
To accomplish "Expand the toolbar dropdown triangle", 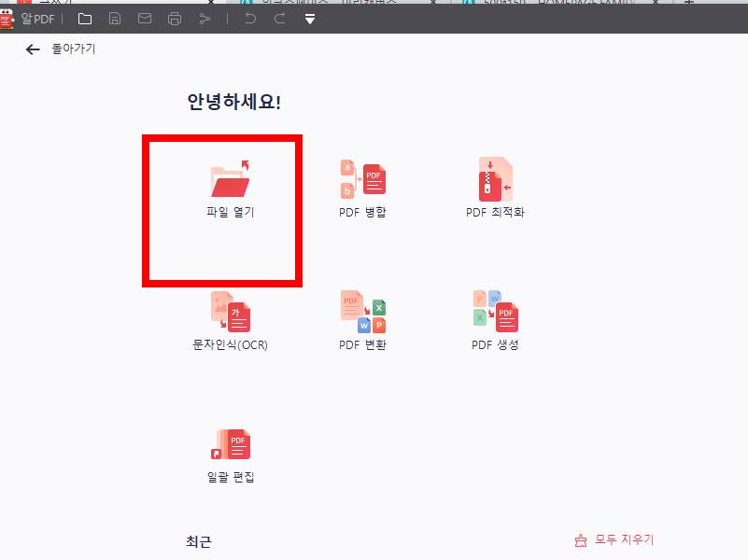I will coord(309,19).
